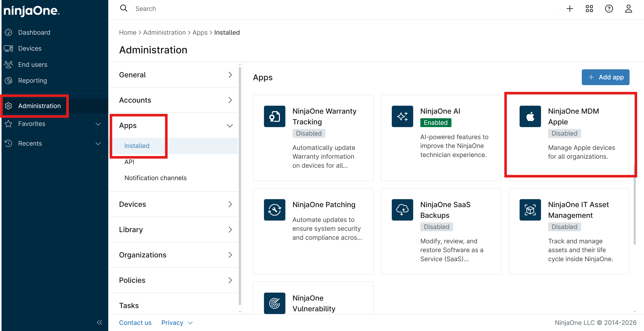Select API under Apps
Image resolution: width=644 pixels, height=331 pixels.
129,162
